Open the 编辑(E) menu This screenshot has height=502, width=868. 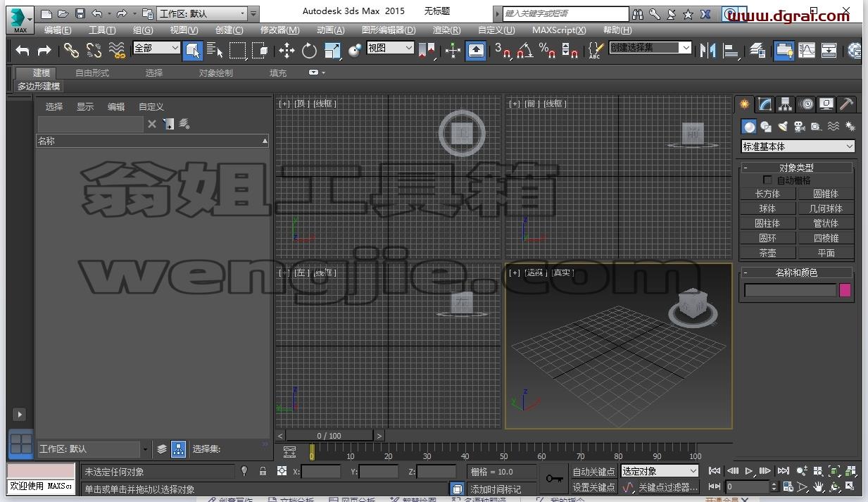(58, 30)
